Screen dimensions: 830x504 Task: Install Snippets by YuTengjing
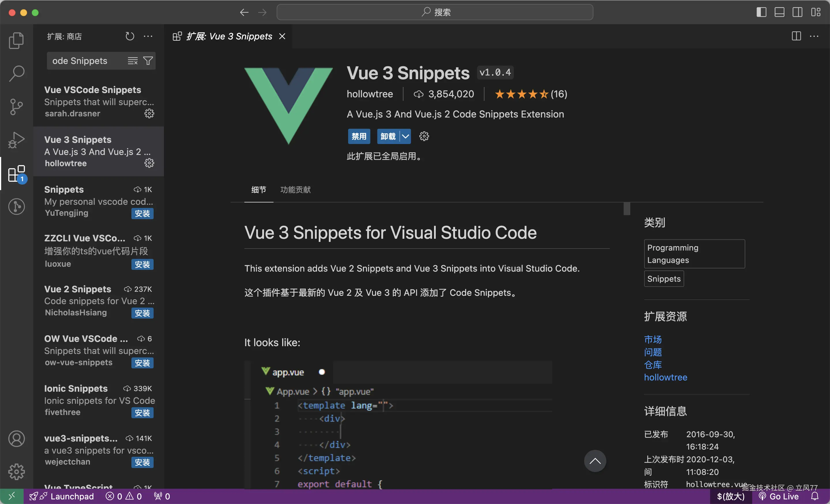(x=142, y=213)
